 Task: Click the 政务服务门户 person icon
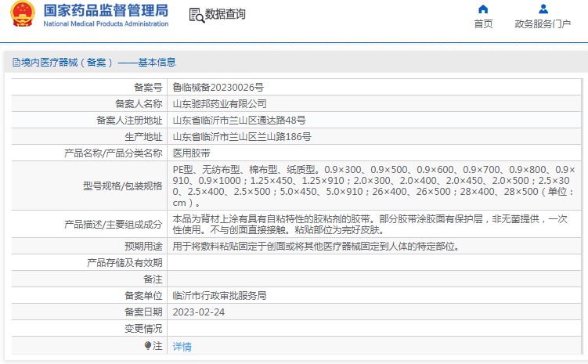click(x=543, y=9)
